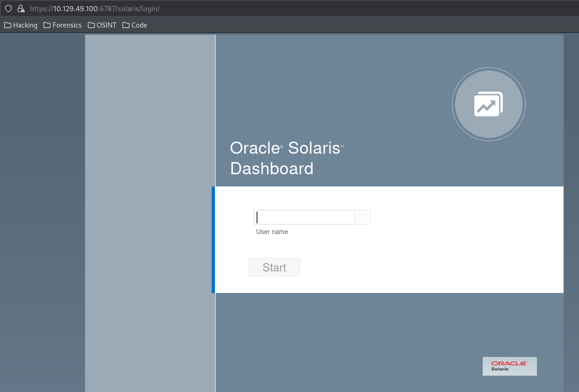Image resolution: width=579 pixels, height=392 pixels.
Task: Click the Oracle Solaris logo badge
Action: tap(509, 366)
